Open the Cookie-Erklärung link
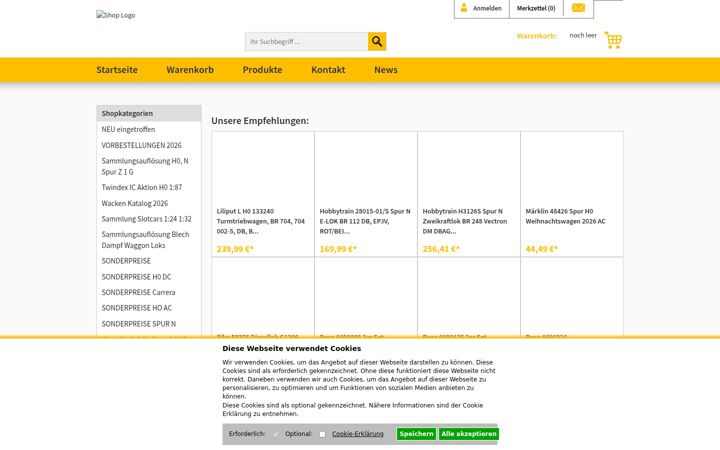Screen dimensions: 720x450 coord(358,434)
